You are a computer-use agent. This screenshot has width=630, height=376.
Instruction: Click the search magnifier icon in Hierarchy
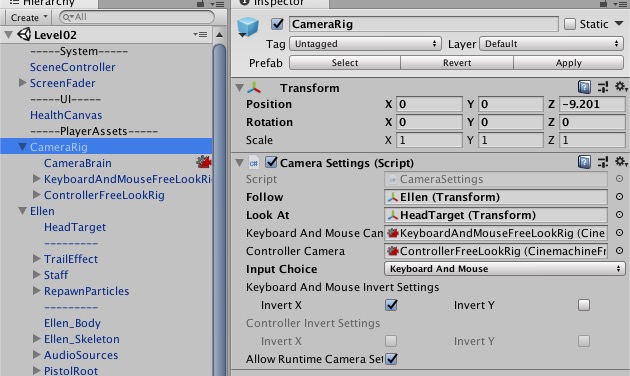point(68,17)
